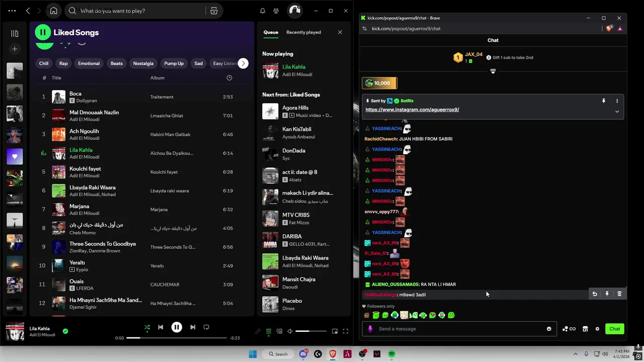This screenshot has width=644, height=362.
Task: Click Agora Hills in the queue
Action: 295,108
